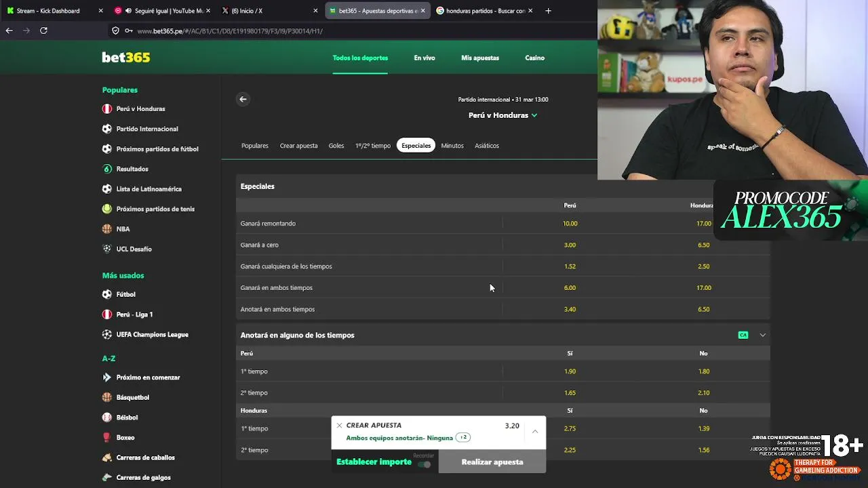Viewport: 868px width, 488px height.
Task: Click the ball icon for Lista de Latinoamérica
Action: pyautogui.click(x=106, y=188)
